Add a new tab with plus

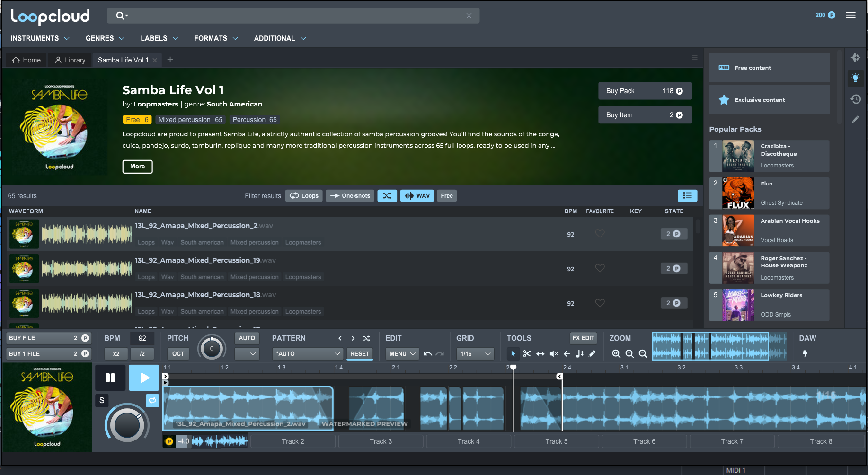tap(170, 60)
